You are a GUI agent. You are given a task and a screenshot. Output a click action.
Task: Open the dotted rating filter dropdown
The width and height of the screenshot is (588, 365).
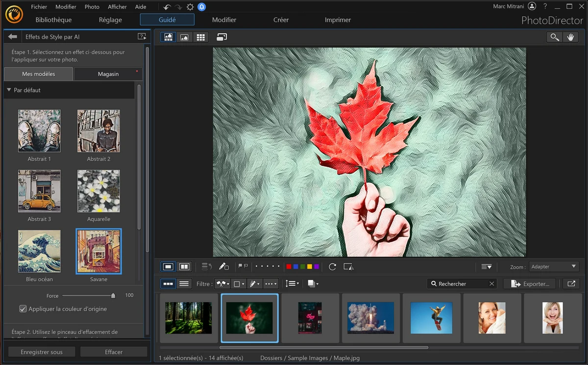[270, 284]
